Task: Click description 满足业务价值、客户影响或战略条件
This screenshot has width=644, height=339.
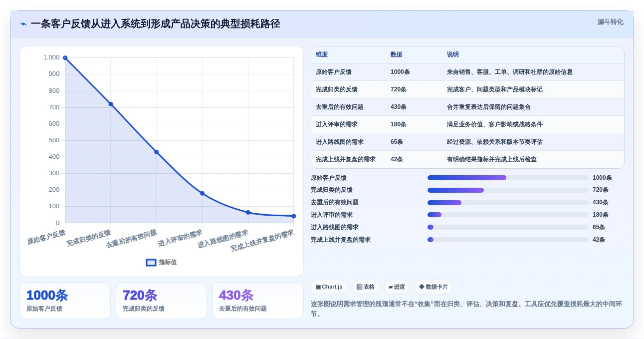Action: (x=495, y=124)
